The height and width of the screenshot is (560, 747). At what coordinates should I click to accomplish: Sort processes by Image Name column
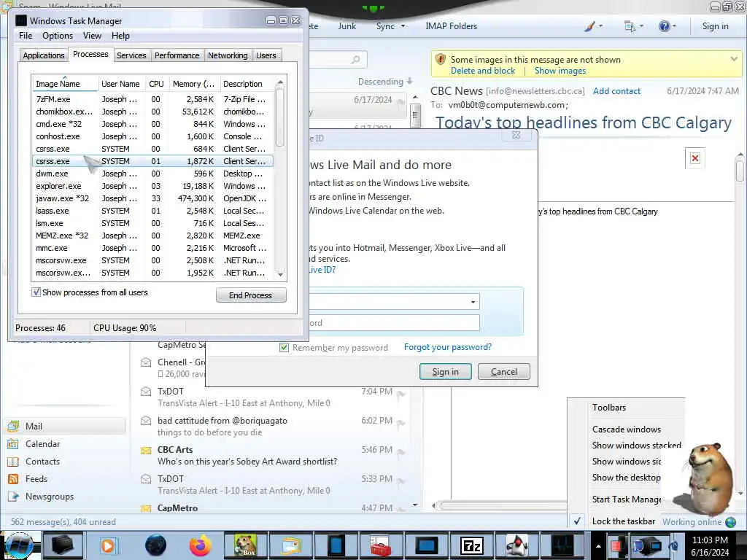[x=65, y=84]
